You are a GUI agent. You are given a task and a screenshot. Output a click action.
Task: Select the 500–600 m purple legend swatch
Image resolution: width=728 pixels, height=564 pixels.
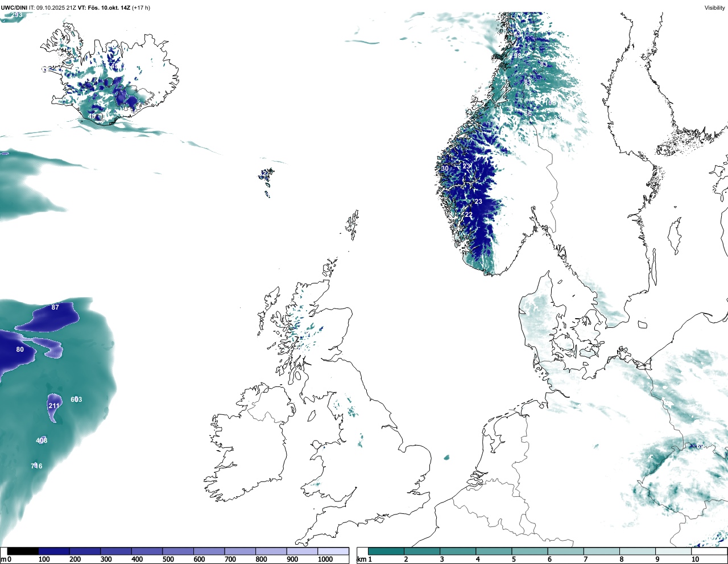pyautogui.click(x=178, y=551)
